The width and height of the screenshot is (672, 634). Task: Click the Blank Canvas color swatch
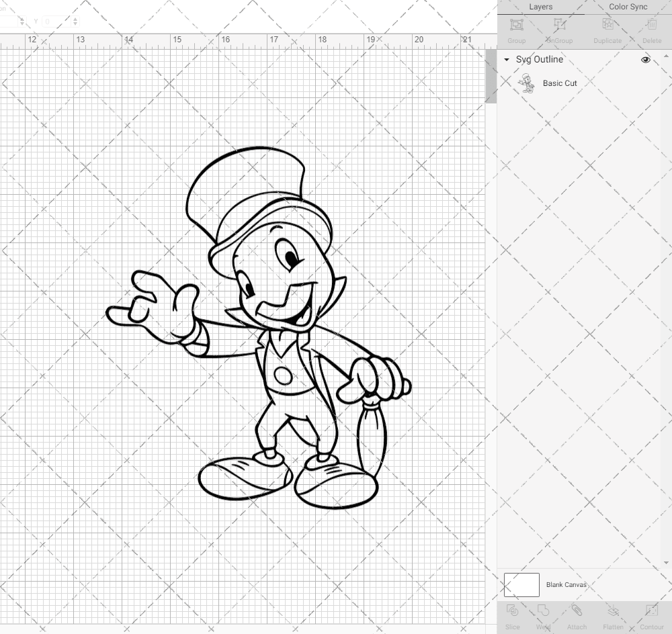click(521, 584)
